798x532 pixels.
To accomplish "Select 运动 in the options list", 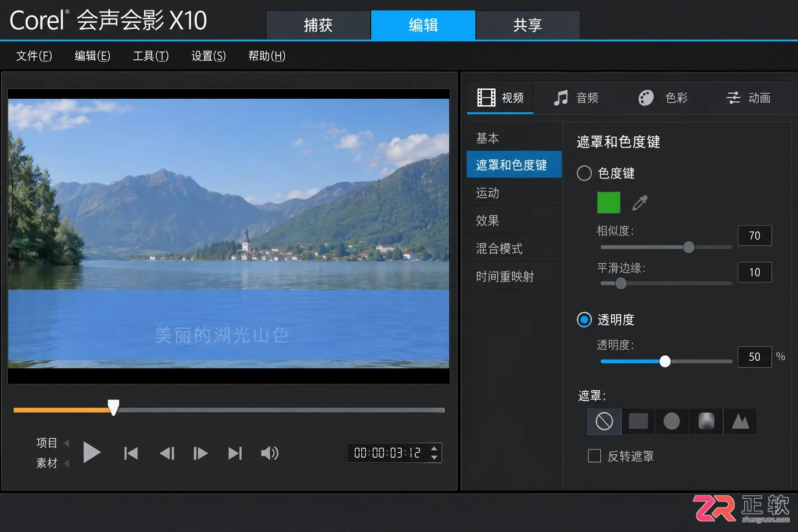I will point(514,193).
